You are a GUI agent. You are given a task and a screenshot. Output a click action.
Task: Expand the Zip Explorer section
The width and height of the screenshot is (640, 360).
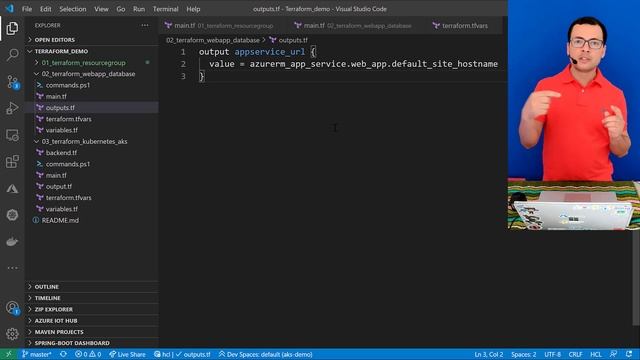pos(53,309)
